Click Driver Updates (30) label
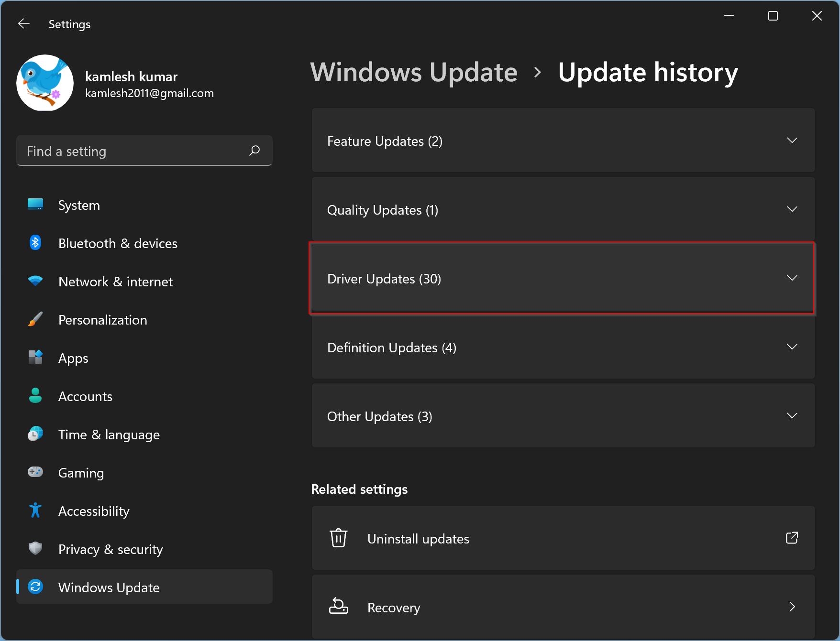 (x=384, y=279)
